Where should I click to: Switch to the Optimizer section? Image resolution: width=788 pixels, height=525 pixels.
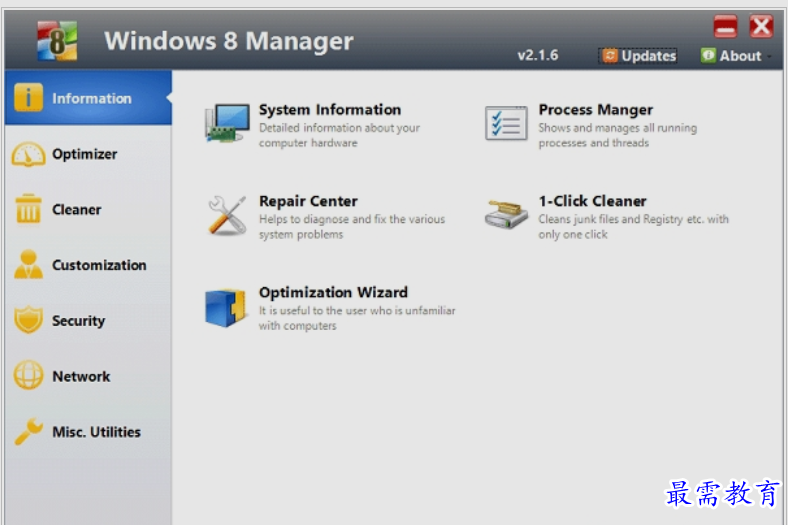88,154
